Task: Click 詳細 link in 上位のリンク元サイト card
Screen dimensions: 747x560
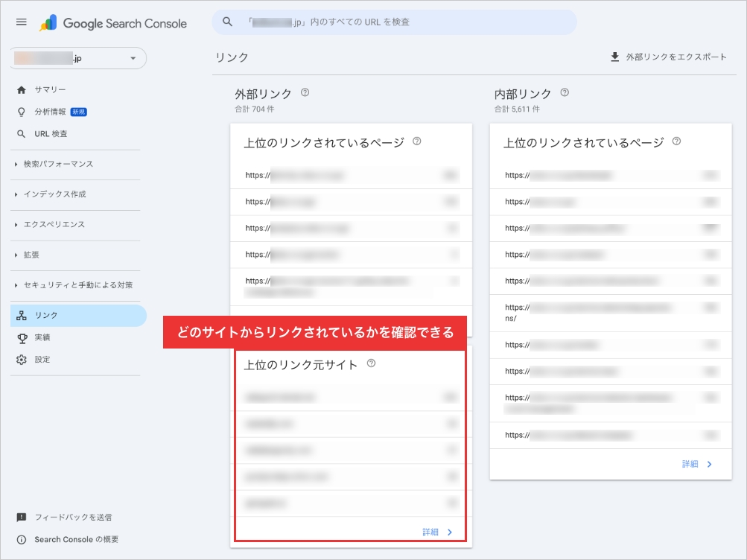Action: pyautogui.click(x=437, y=532)
